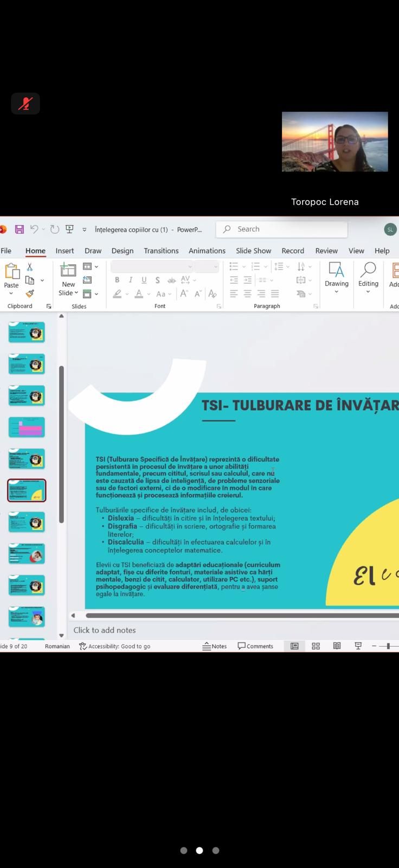This screenshot has height=868, width=399.
Task: Switch to the Slide Show tab
Action: [253, 251]
